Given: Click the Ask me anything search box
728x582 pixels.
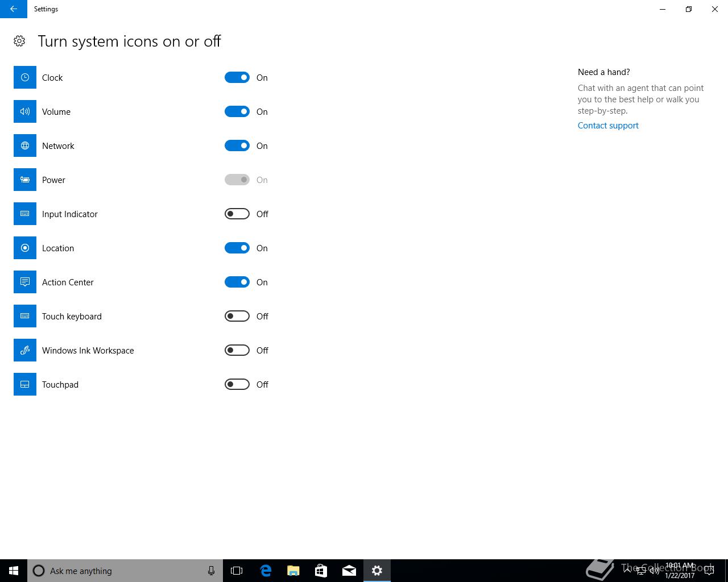Looking at the screenshot, I should (125, 571).
